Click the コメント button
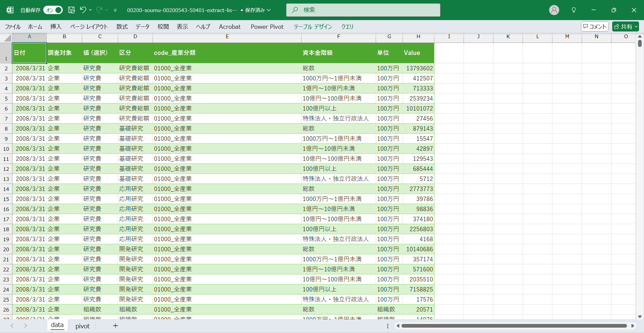 tap(594, 26)
